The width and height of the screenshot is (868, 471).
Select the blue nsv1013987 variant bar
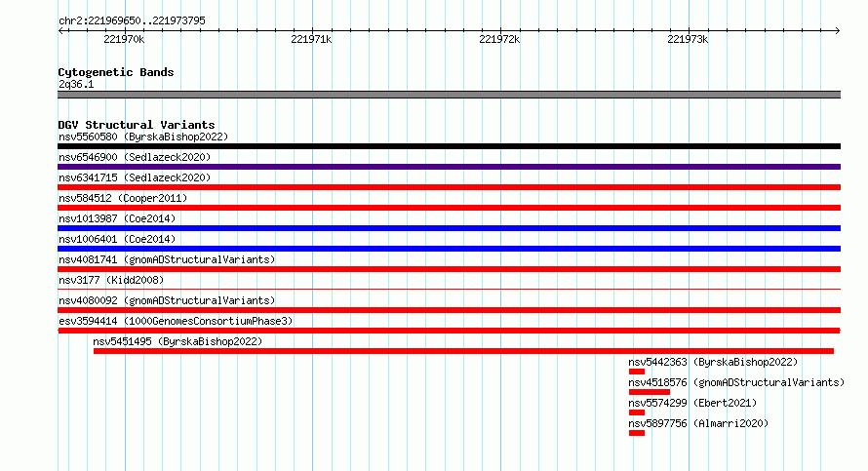pos(449,228)
